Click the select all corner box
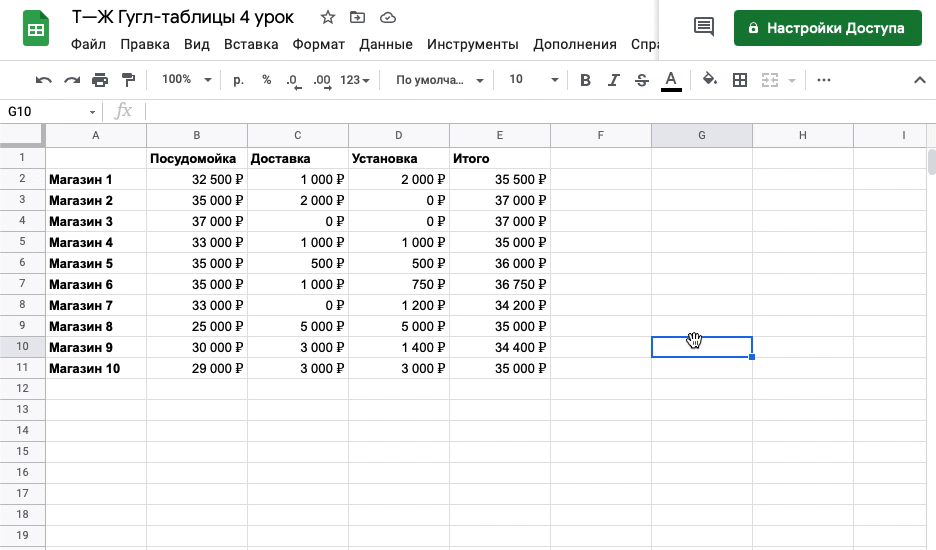Image resolution: width=936 pixels, height=550 pixels. click(x=23, y=135)
